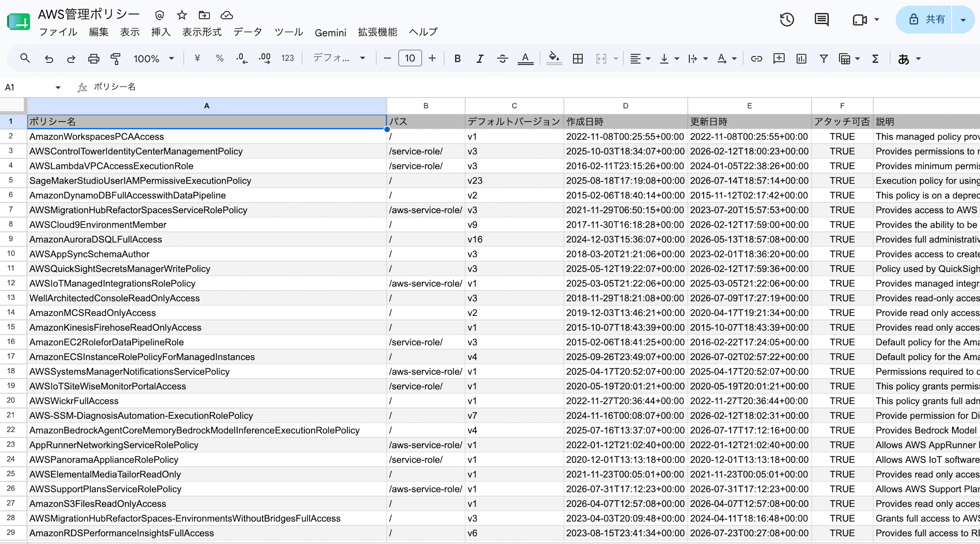Select cell AWSWickrFullAccess
Image resolution: width=980 pixels, height=544 pixels.
(207, 401)
